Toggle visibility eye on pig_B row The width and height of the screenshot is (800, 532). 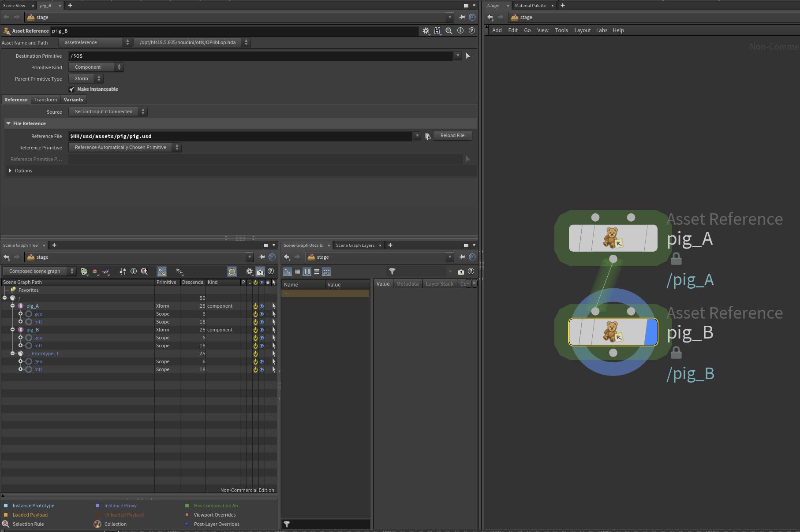[262, 330]
